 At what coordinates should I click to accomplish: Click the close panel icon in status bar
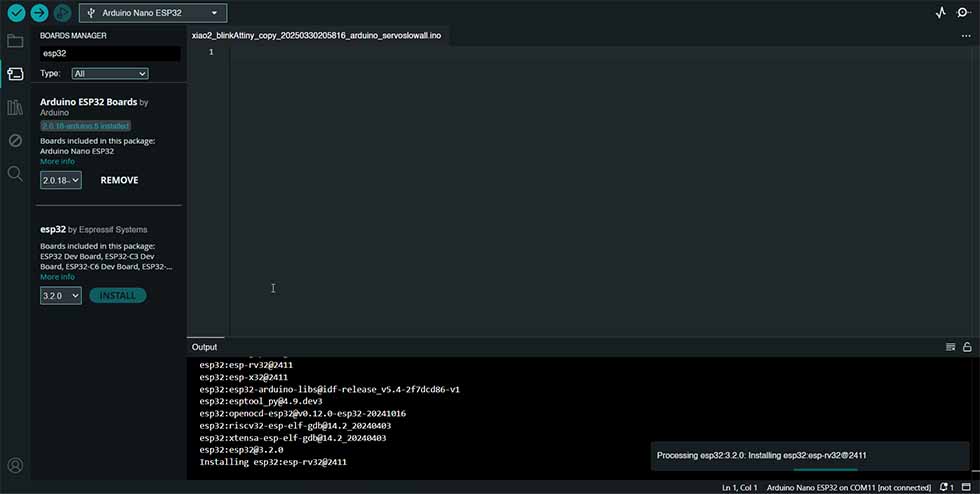coord(968,487)
